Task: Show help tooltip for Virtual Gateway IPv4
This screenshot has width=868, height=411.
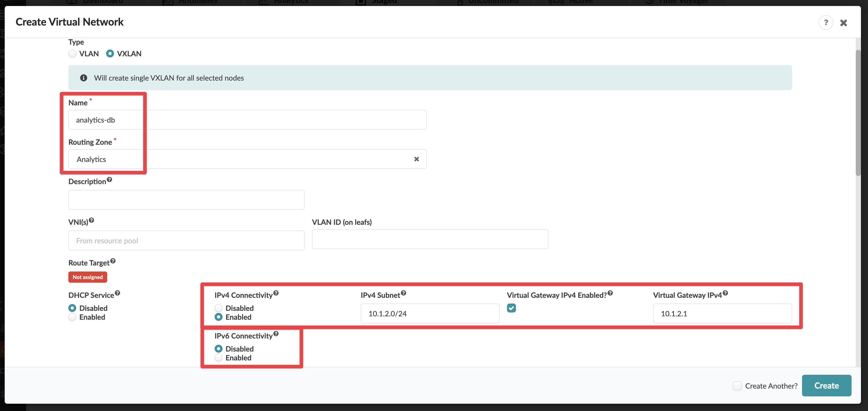Action: tap(726, 293)
